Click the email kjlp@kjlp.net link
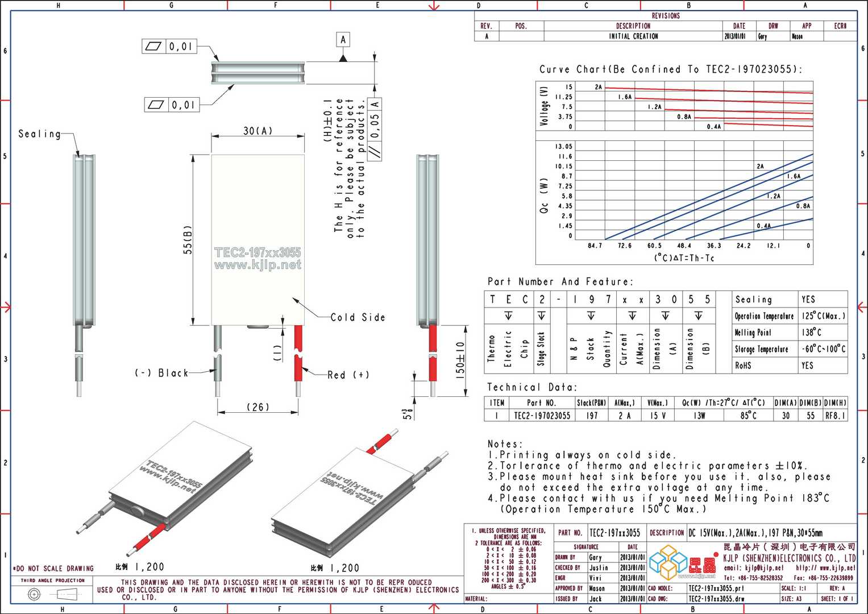868x614 pixels. (753, 568)
